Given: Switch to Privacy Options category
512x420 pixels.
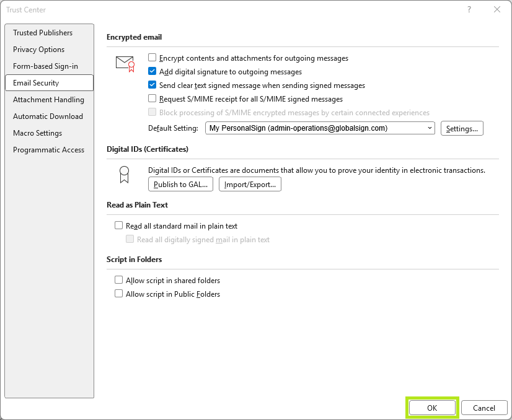Looking at the screenshot, I should pyautogui.click(x=38, y=50).
